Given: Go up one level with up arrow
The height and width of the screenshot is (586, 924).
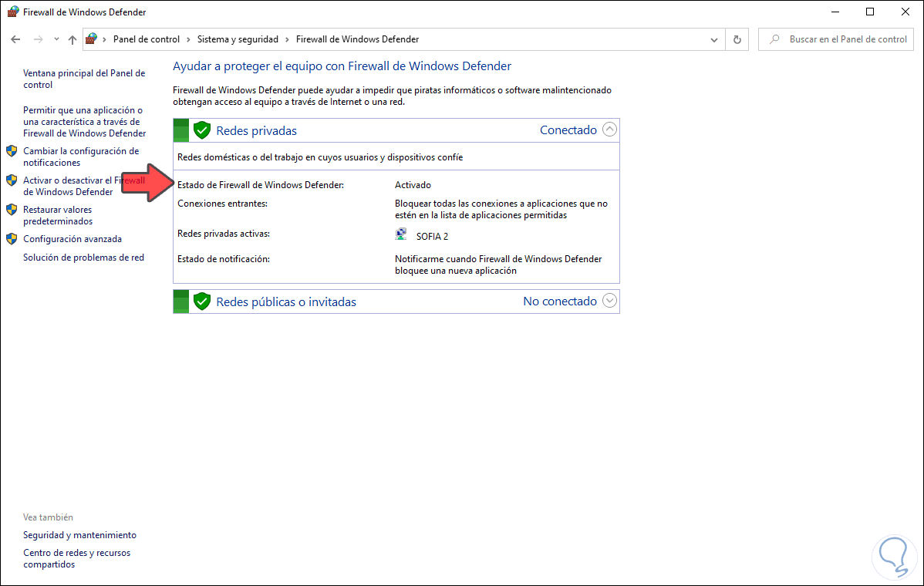Looking at the screenshot, I should point(72,39).
